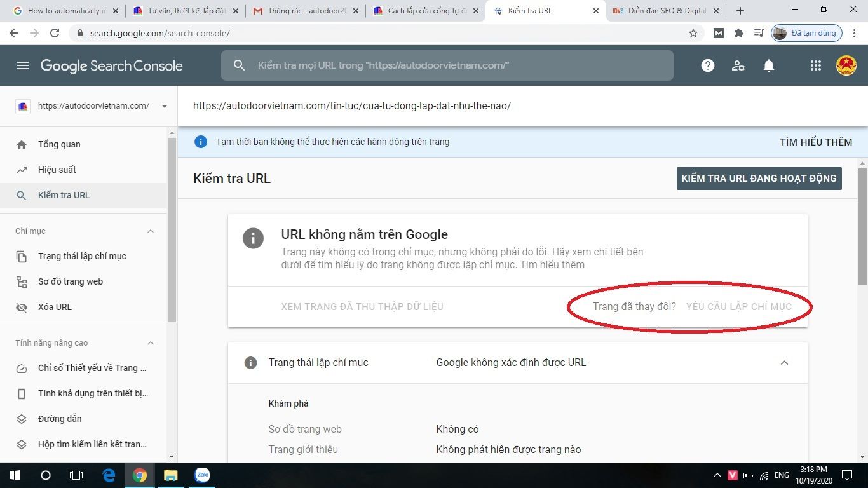Close the Kiểm tra URL tab
This screenshot has height=488, width=868.
pos(595,11)
